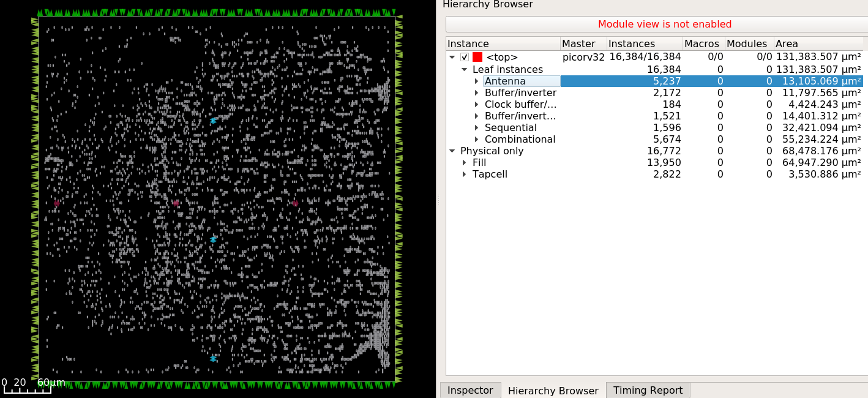The image size is (868, 398).
Task: Select the Clock buffer tree item
Action: (x=522, y=104)
